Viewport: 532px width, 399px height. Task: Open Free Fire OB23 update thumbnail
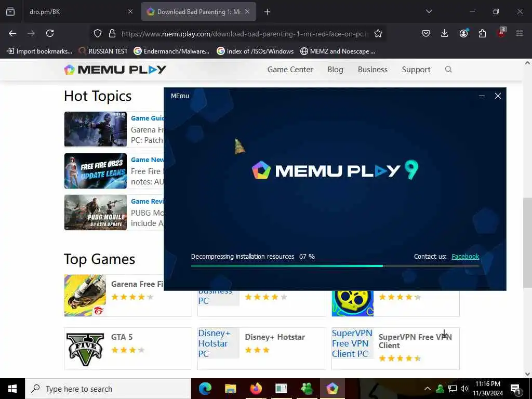coord(96,170)
